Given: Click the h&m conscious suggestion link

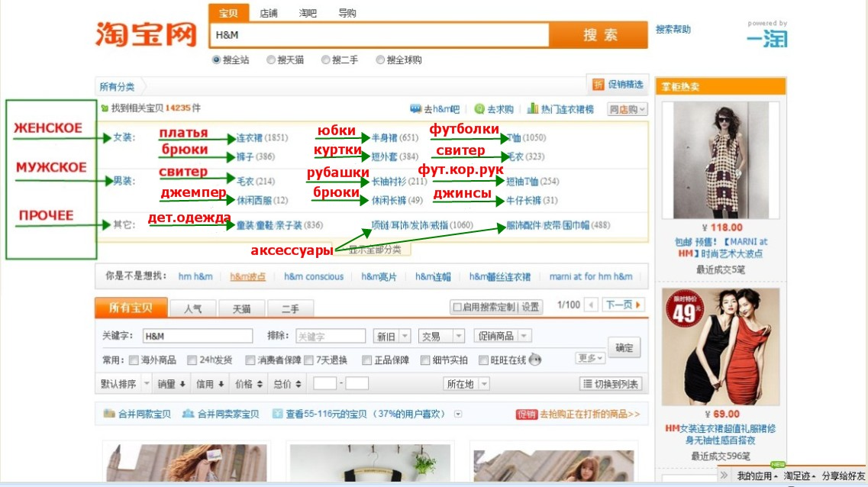Looking at the screenshot, I should (313, 276).
